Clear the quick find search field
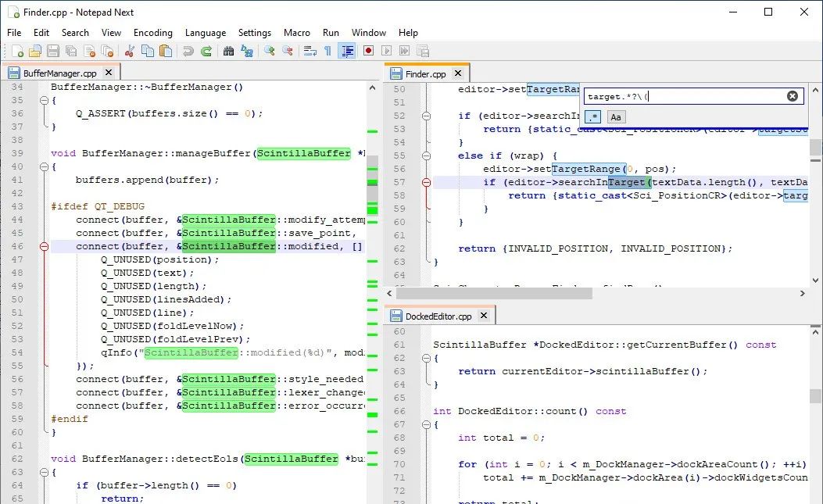 (x=793, y=96)
